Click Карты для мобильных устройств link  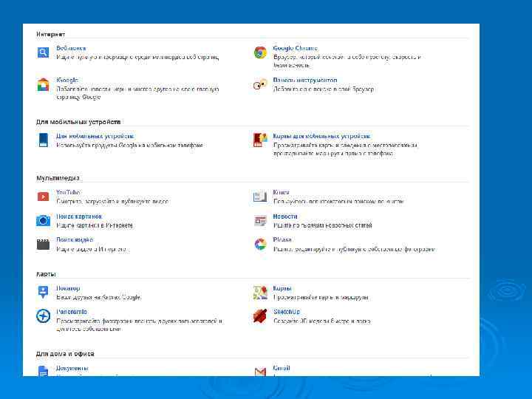(x=321, y=136)
